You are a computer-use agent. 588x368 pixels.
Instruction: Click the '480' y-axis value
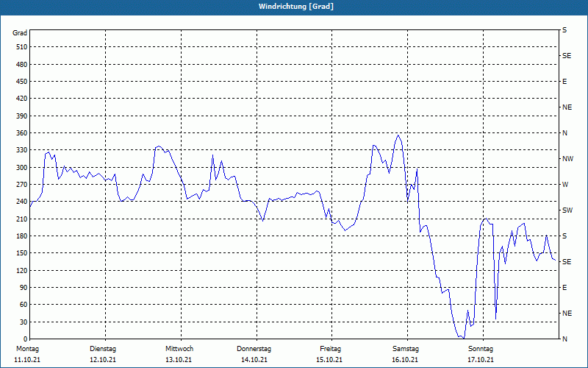click(22, 64)
